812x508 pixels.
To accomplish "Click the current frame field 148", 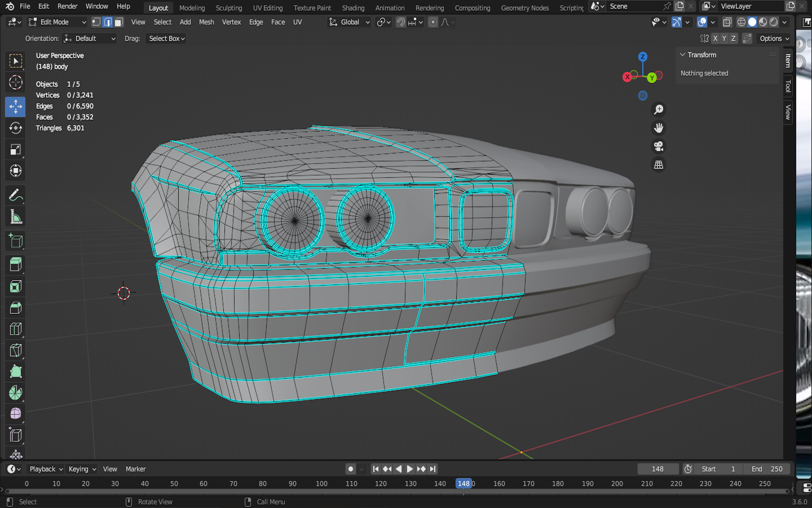I will (x=657, y=469).
